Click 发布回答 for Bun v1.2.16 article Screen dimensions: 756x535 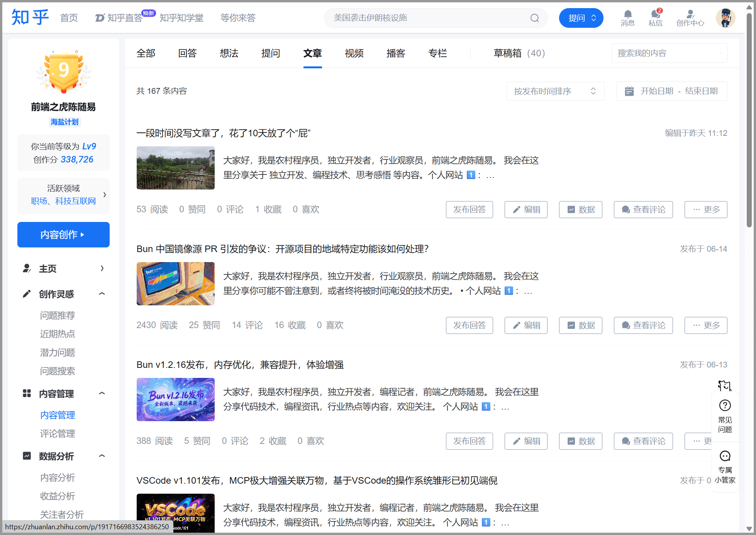(x=470, y=441)
